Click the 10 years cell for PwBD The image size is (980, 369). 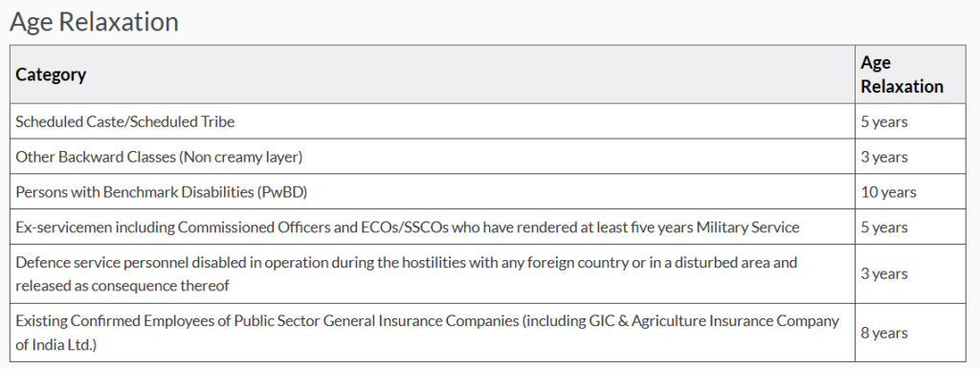888,192
